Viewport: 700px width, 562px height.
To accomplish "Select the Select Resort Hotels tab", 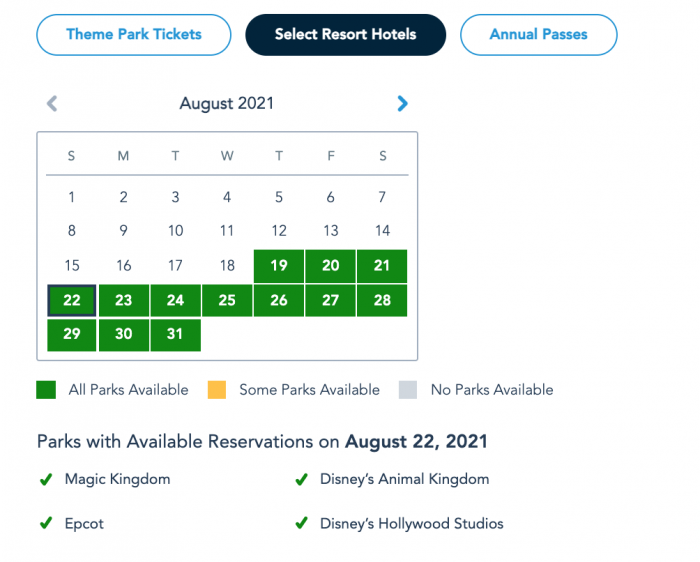I will coord(345,34).
